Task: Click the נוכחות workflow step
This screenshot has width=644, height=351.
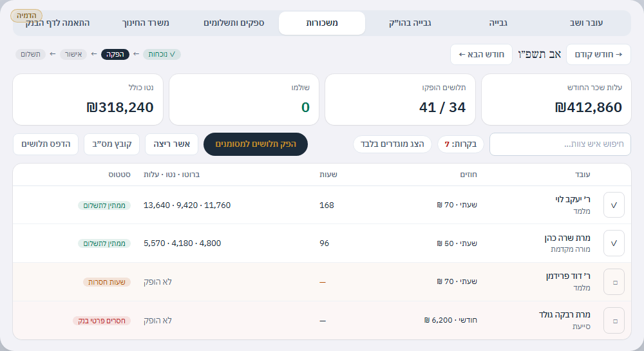Action: [162, 54]
